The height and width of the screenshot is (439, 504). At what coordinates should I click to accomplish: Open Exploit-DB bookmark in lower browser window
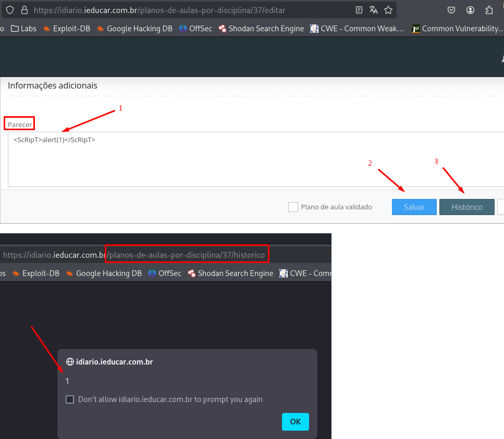[x=36, y=273]
